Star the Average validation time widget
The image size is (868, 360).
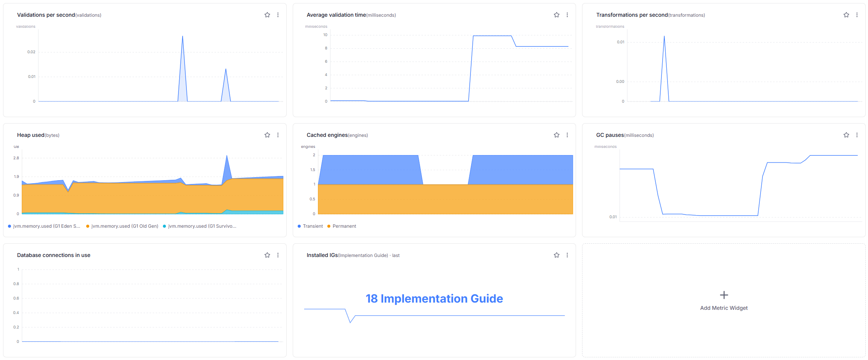(557, 15)
